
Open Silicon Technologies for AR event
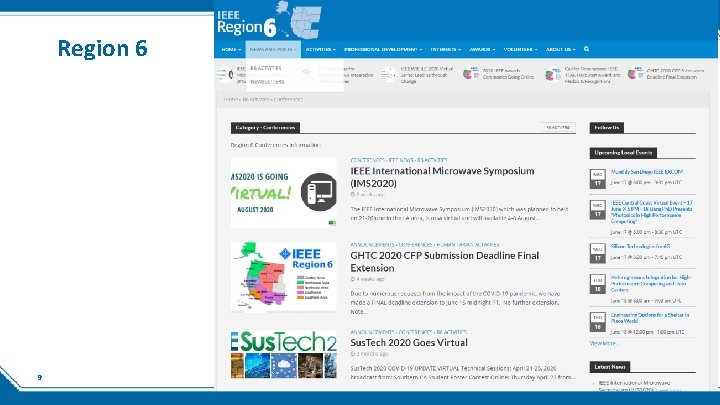pyautogui.click(x=640, y=246)
